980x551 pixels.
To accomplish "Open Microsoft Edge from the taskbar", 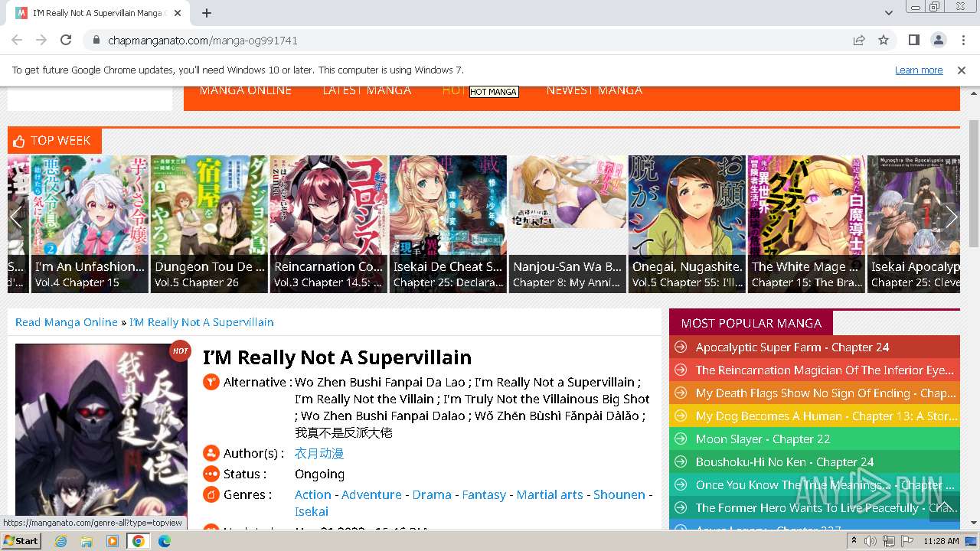I will pos(164,541).
